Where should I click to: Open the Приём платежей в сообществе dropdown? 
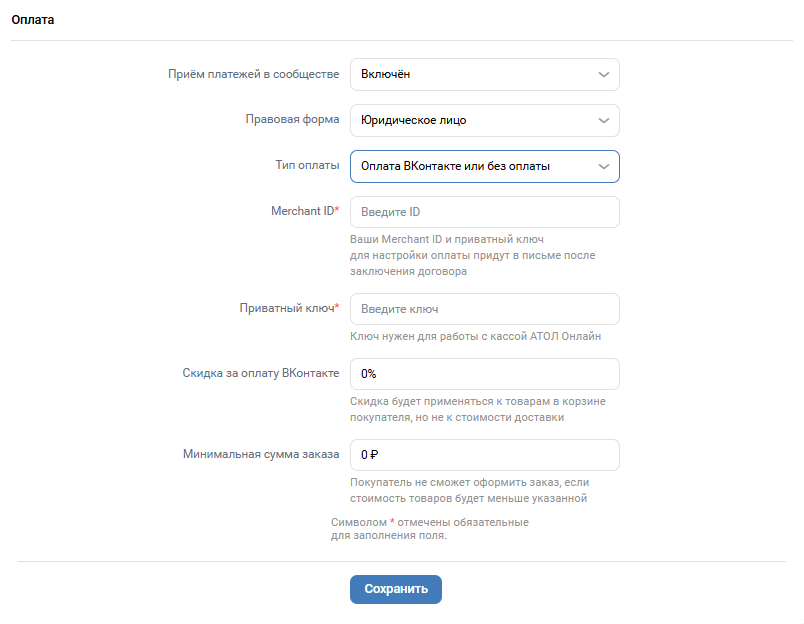(x=485, y=75)
